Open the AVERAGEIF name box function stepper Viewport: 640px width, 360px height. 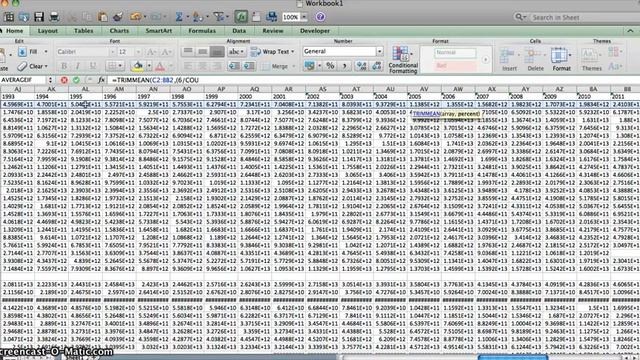tap(50, 80)
